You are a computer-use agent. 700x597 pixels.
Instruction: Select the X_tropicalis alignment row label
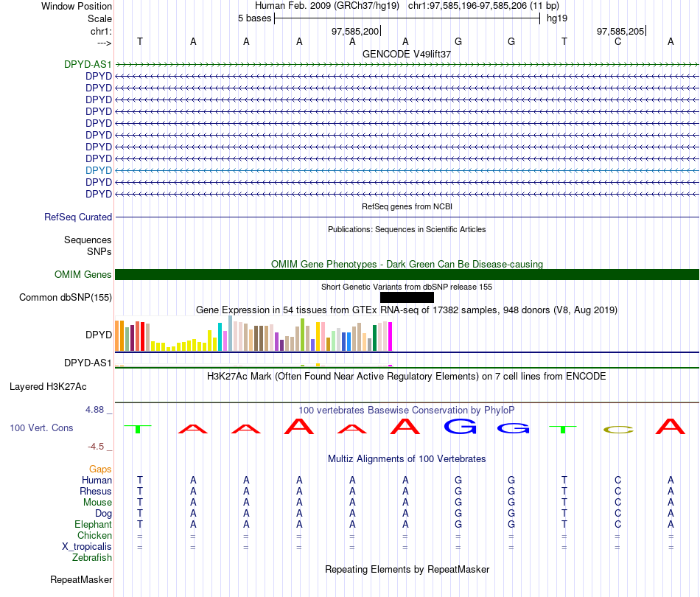click(x=87, y=547)
